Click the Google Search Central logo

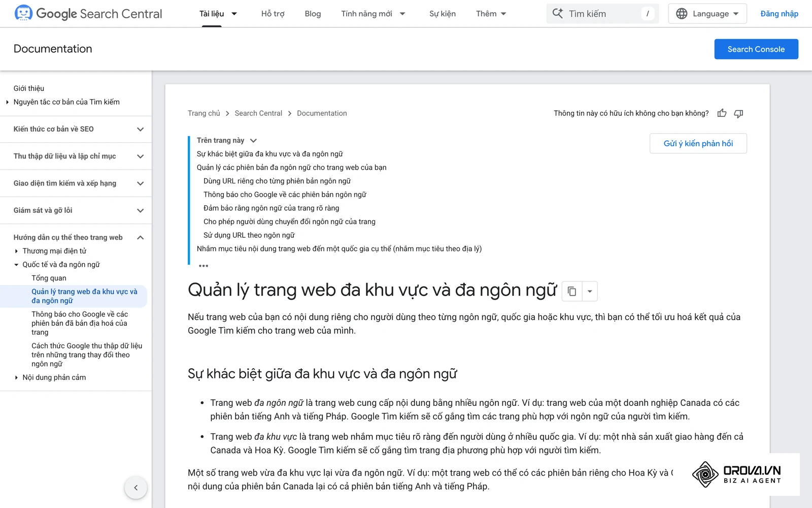click(x=88, y=14)
